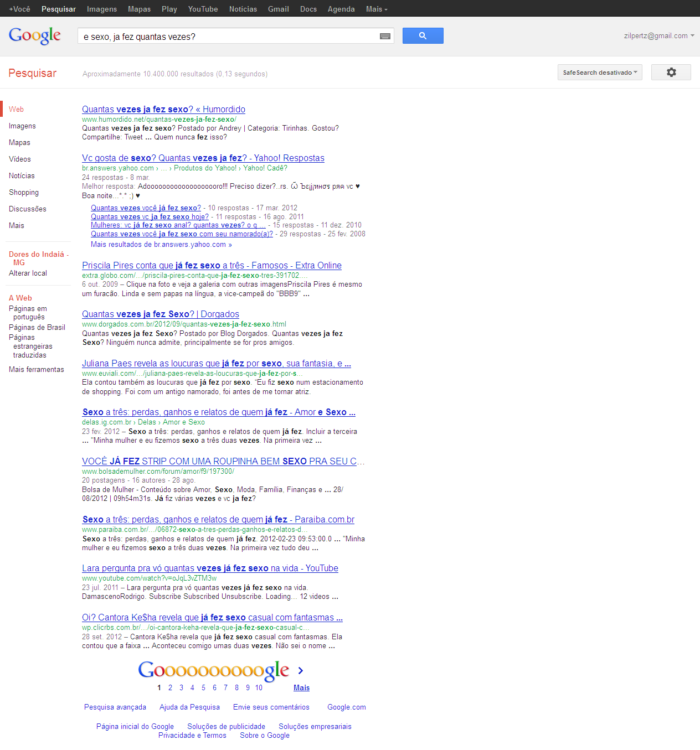Open Soluções empresariais link
The image size is (700, 750).
[x=315, y=726]
